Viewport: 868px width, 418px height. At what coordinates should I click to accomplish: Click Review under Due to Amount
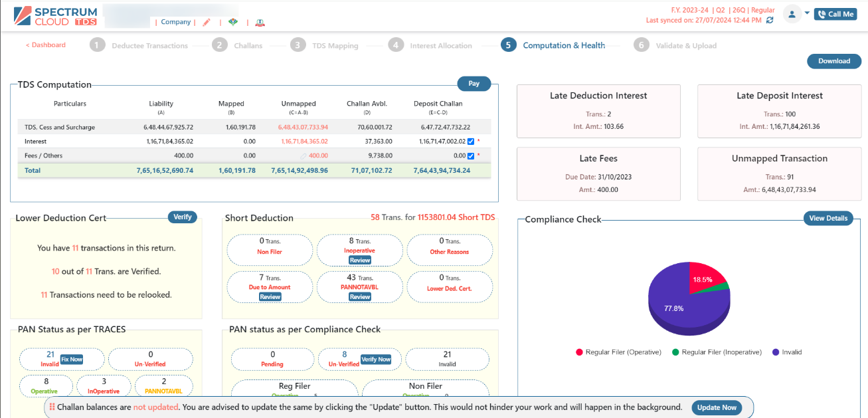click(x=270, y=297)
